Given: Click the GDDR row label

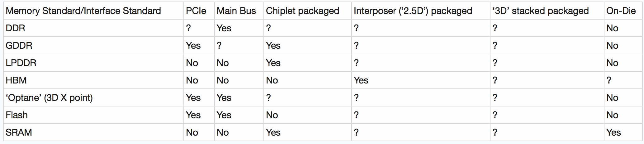Looking at the screenshot, I should point(19,46).
